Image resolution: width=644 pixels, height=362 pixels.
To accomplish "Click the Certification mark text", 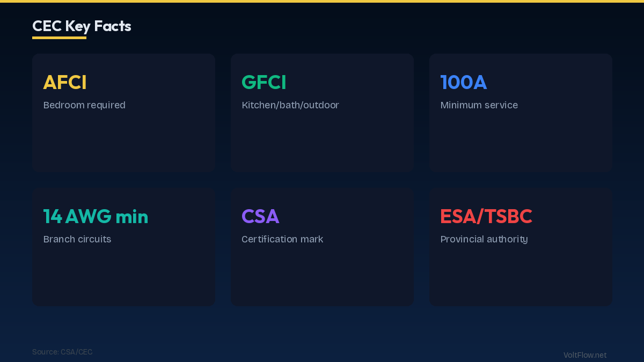I will (x=282, y=239).
